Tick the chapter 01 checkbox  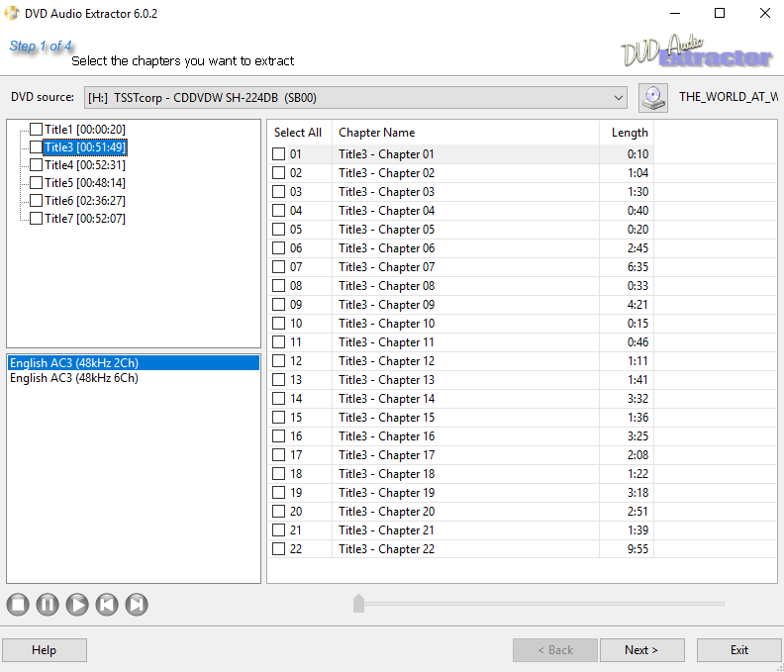(278, 154)
